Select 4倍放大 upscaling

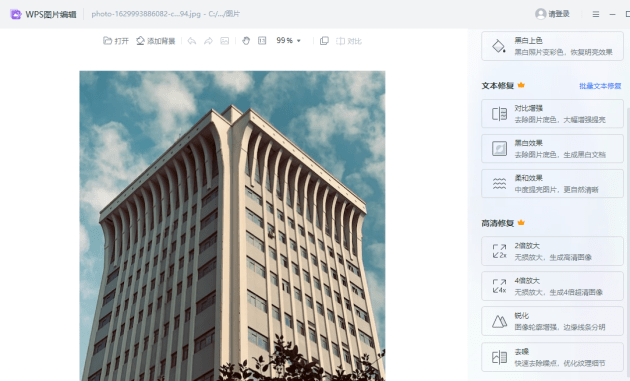click(552, 286)
